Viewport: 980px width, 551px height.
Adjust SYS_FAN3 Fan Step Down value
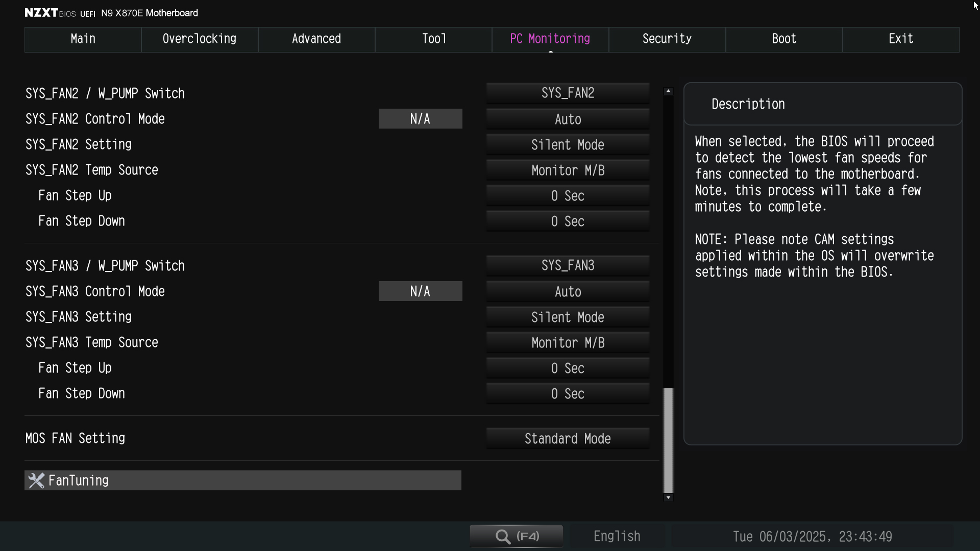[568, 394]
